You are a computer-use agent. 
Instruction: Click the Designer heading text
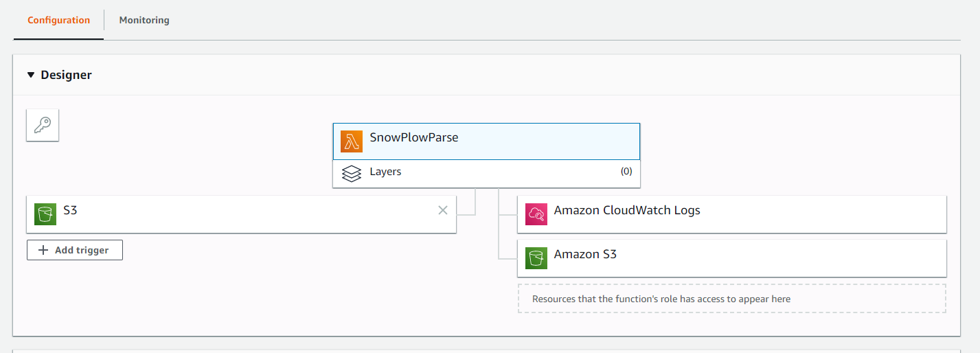click(66, 75)
